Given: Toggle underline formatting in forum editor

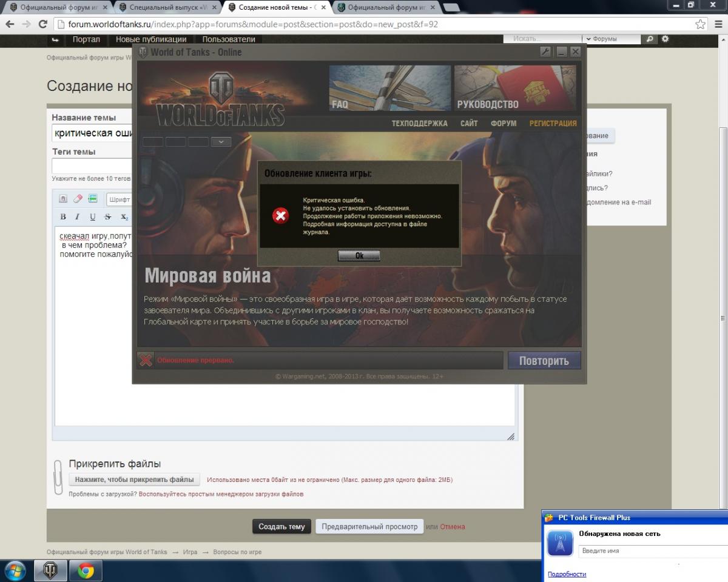Looking at the screenshot, I should point(93,216).
